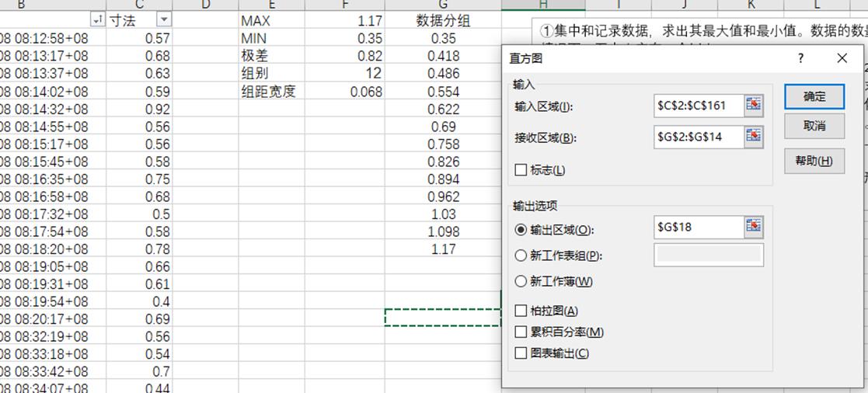Select the dashed-border cell in column G
868x393 pixels.
coord(443,317)
